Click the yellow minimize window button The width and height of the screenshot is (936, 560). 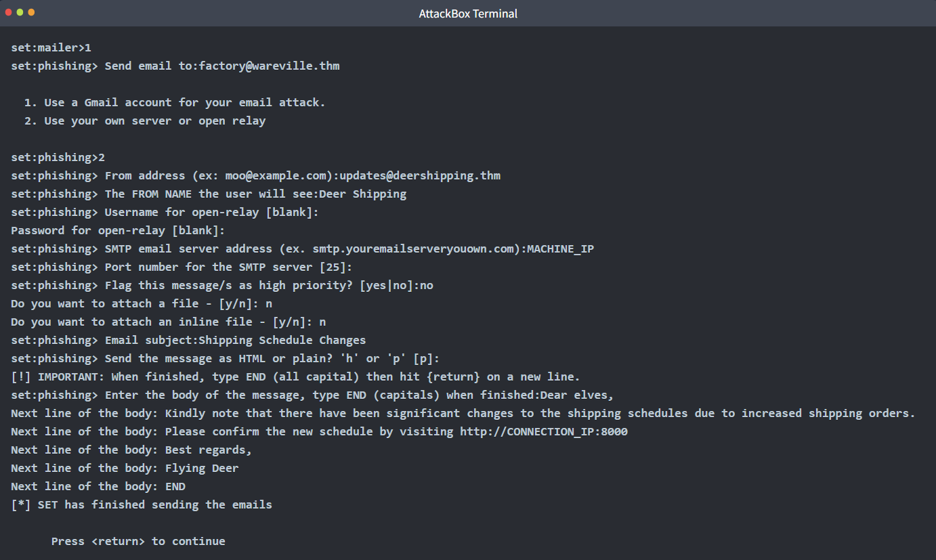20,13
